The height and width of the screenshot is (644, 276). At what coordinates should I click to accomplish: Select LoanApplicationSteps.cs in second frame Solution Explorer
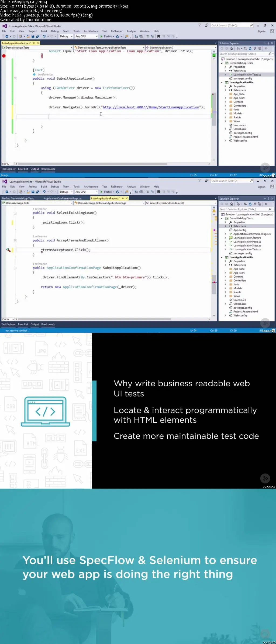(x=247, y=246)
